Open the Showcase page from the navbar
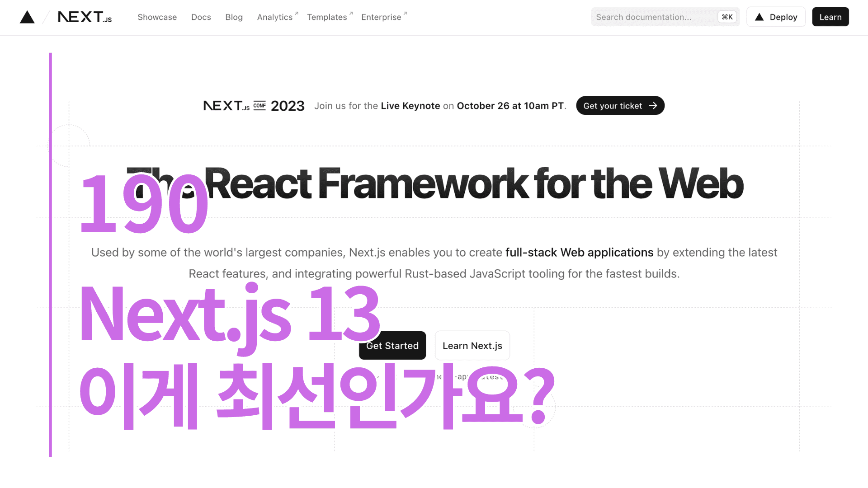The image size is (868, 488). pyautogui.click(x=157, y=17)
